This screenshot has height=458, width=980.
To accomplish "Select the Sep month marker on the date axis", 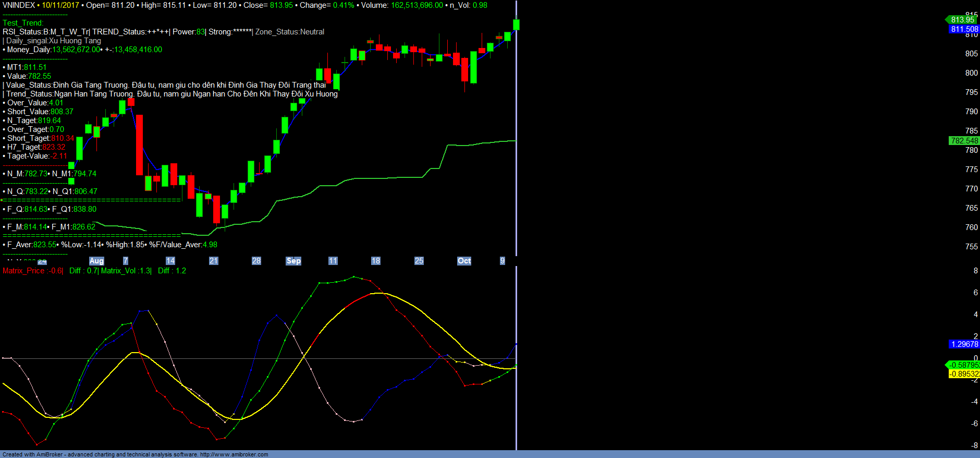I will point(293,261).
